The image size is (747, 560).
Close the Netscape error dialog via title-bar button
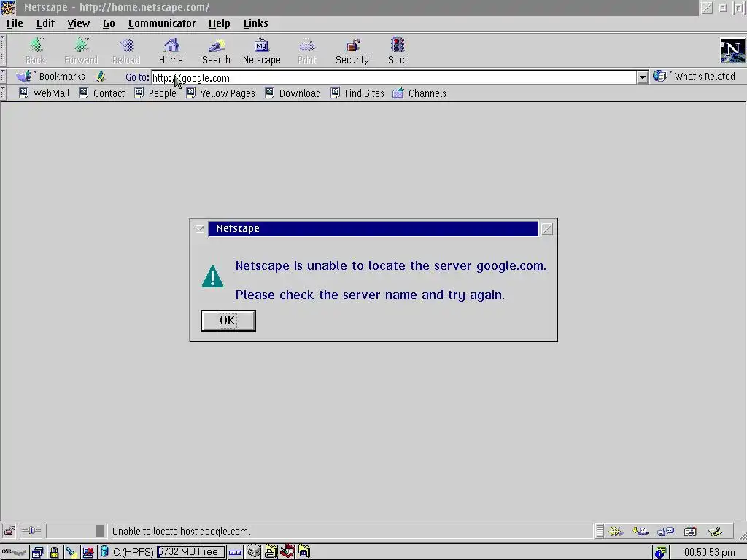pos(547,229)
